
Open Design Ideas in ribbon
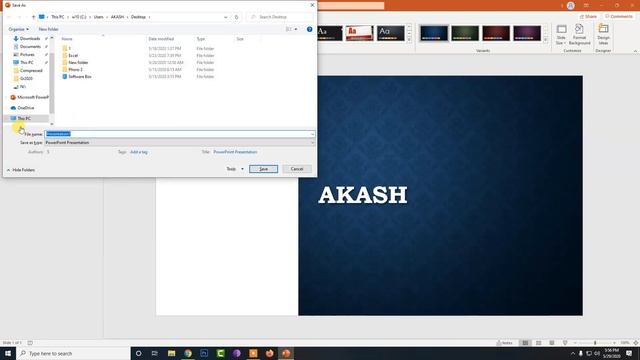pyautogui.click(x=603, y=35)
